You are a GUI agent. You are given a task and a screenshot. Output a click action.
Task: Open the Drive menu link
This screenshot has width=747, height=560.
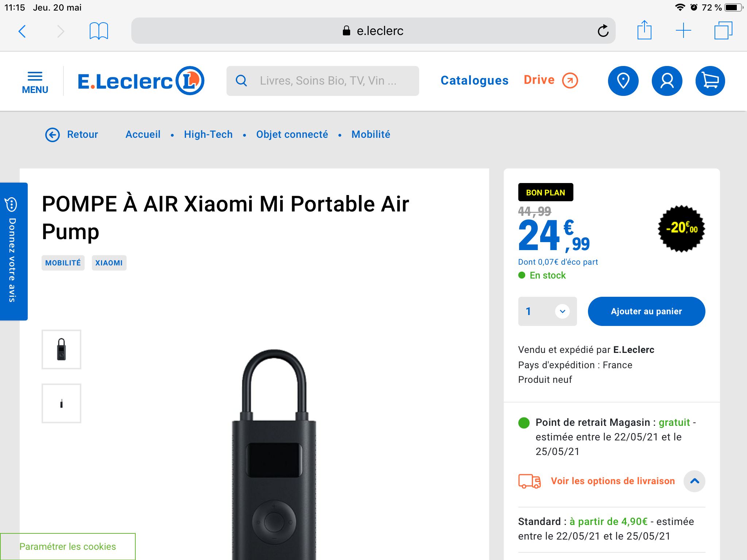550,80
